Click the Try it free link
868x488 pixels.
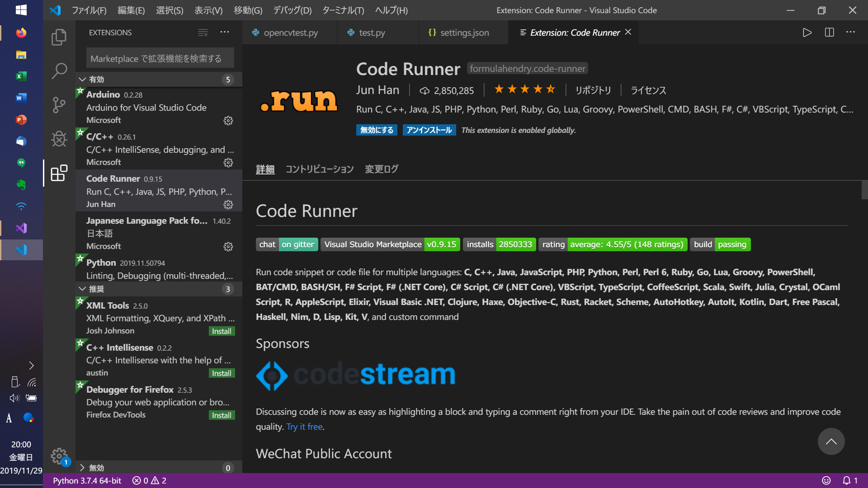304,427
